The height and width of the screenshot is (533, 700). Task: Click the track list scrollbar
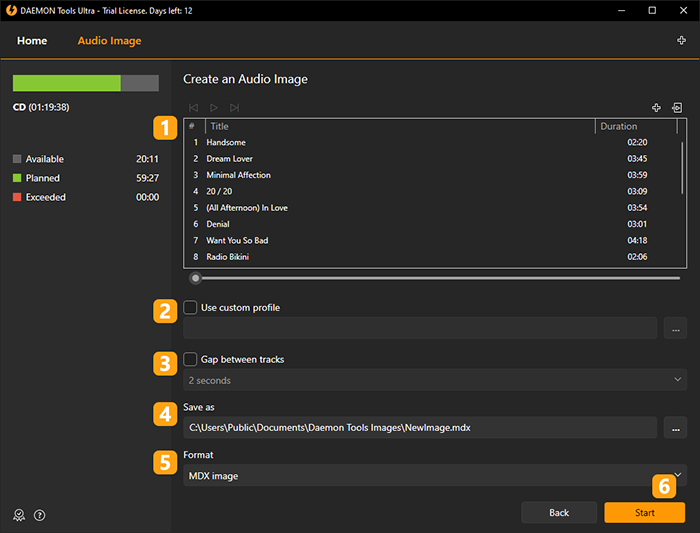coord(682,167)
